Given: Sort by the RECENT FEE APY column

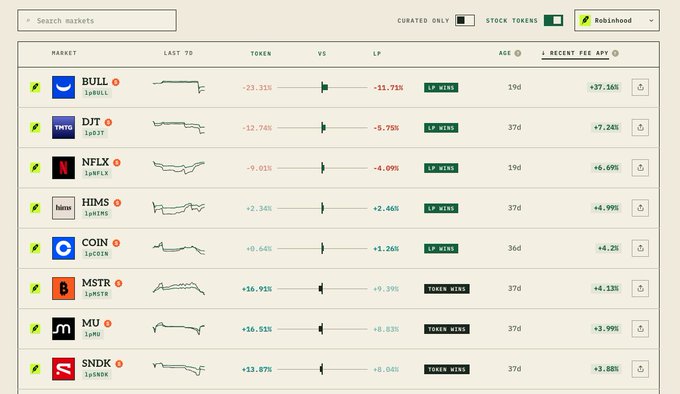Looking at the screenshot, I should pyautogui.click(x=575, y=53).
